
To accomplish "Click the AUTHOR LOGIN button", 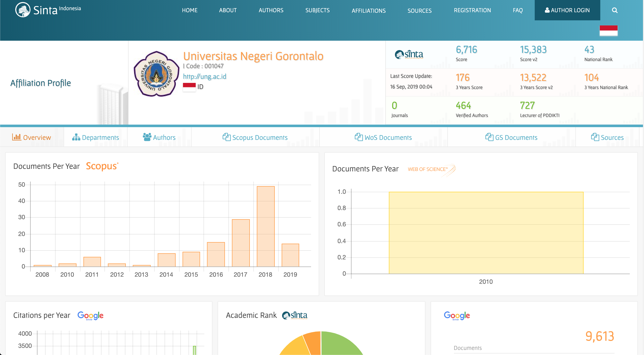I will click(567, 10).
